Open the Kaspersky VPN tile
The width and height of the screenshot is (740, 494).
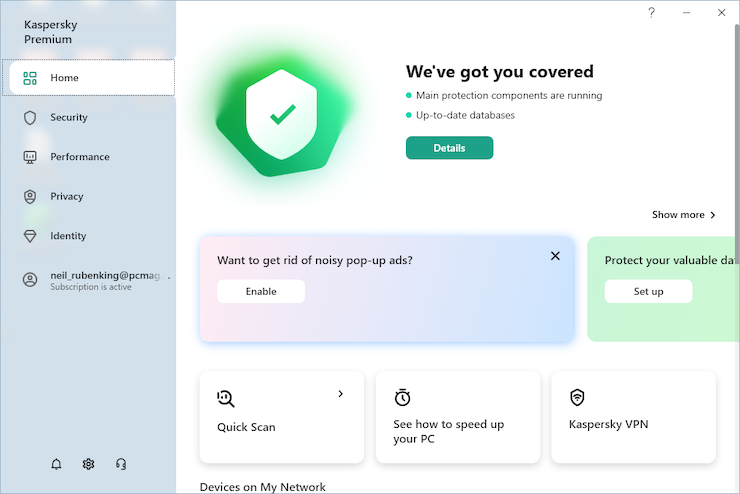click(x=633, y=417)
